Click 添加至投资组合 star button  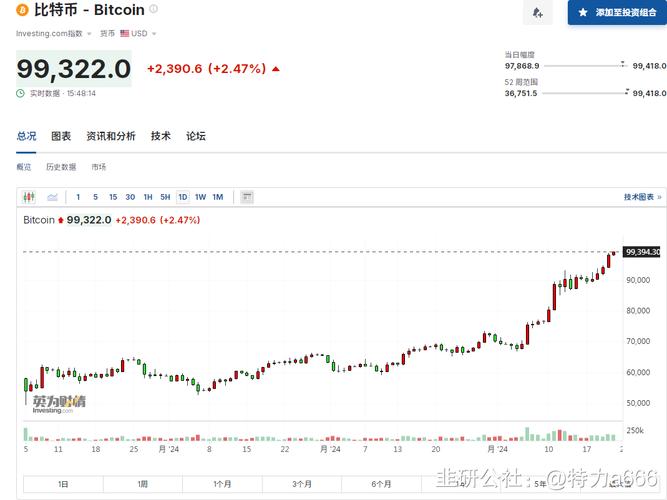(617, 12)
